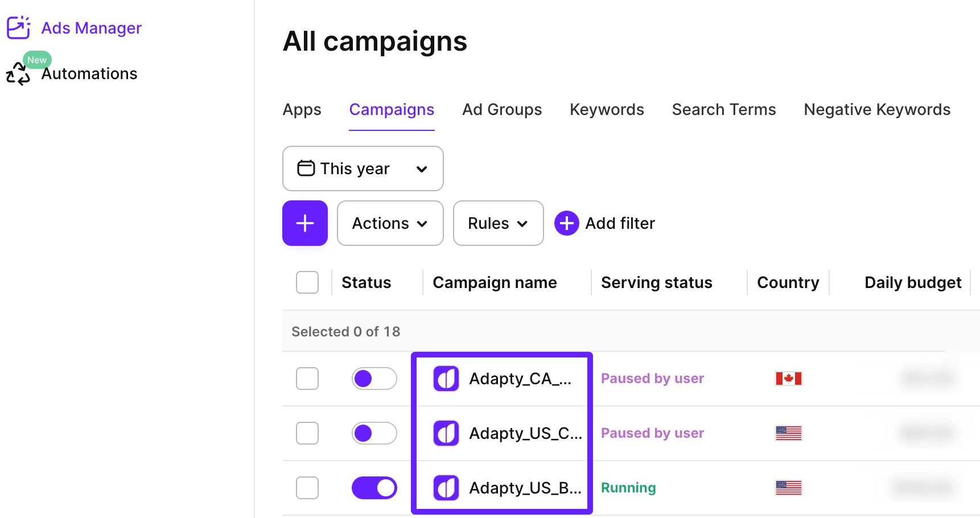This screenshot has height=518, width=980.
Task: Open the Rules dropdown menu
Action: (x=497, y=223)
